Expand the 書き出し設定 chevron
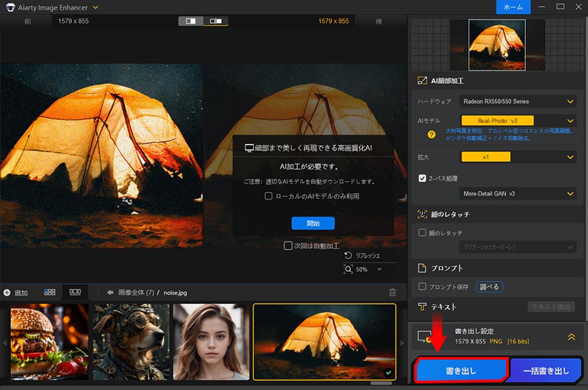 [x=571, y=336]
